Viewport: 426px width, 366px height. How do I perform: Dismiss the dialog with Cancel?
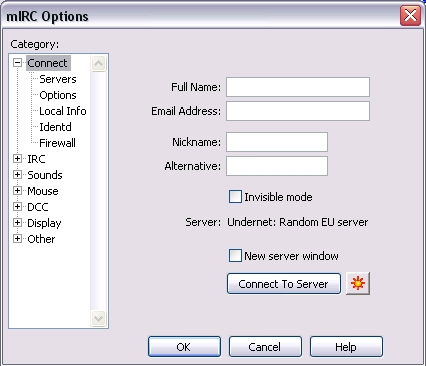click(x=265, y=347)
